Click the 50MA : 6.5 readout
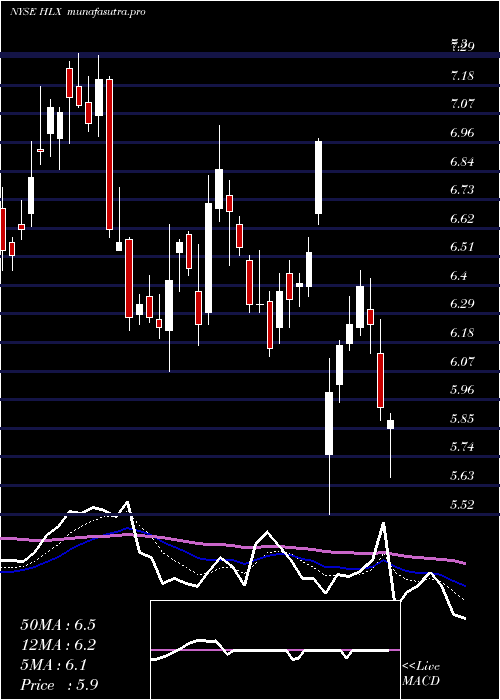The width and height of the screenshot is (500, 700). tap(58, 625)
